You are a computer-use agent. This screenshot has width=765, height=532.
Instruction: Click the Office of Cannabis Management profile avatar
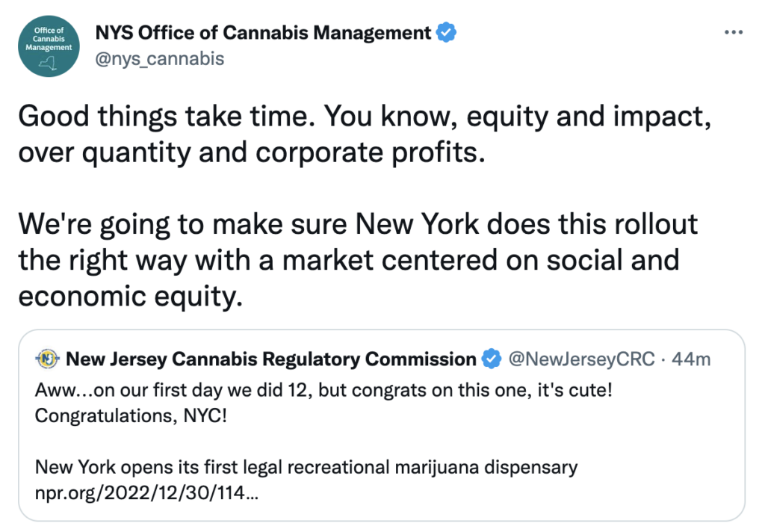pos(49,46)
